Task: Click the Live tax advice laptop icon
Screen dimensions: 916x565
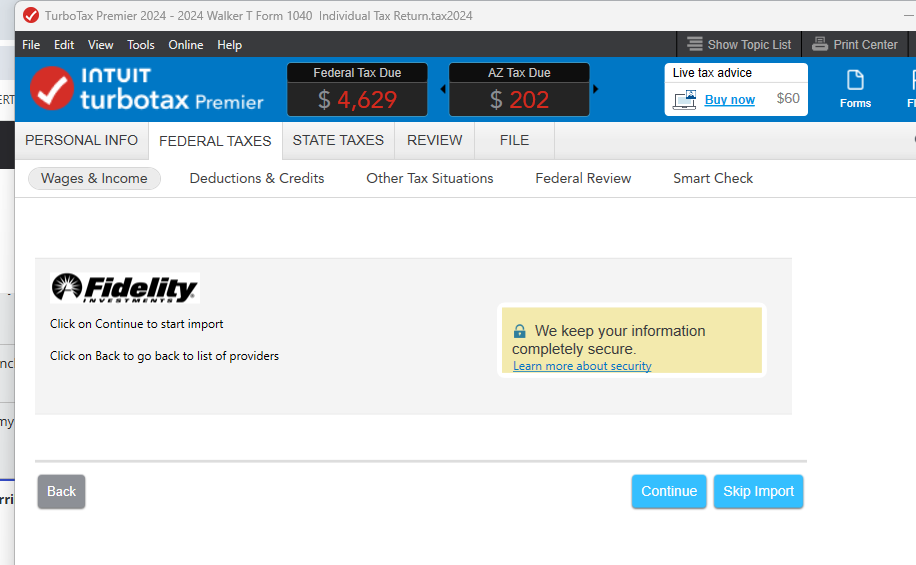Action: [x=685, y=100]
